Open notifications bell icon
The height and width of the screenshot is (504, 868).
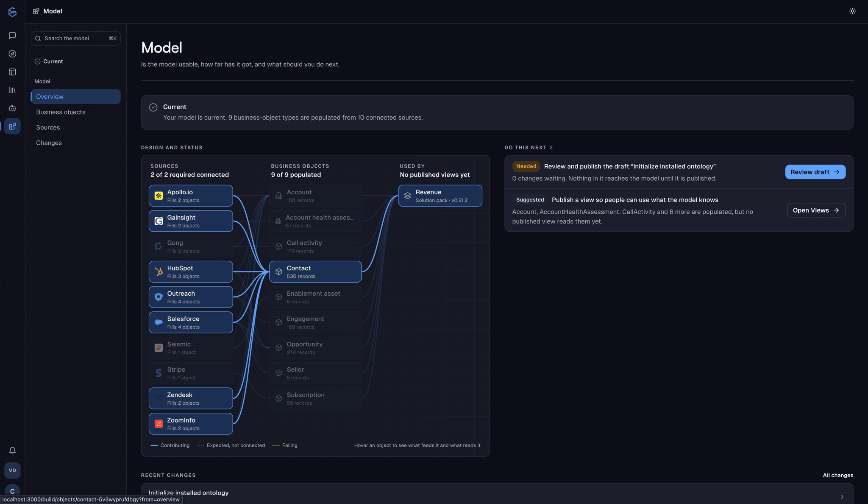pyautogui.click(x=12, y=451)
